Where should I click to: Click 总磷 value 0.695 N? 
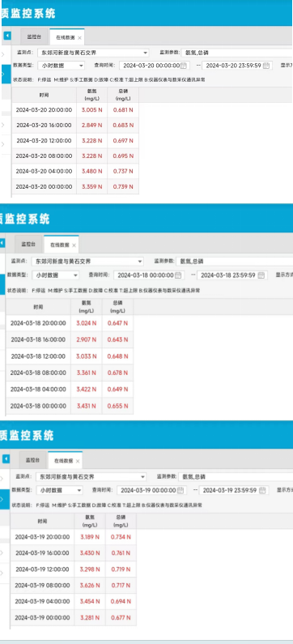124,156
